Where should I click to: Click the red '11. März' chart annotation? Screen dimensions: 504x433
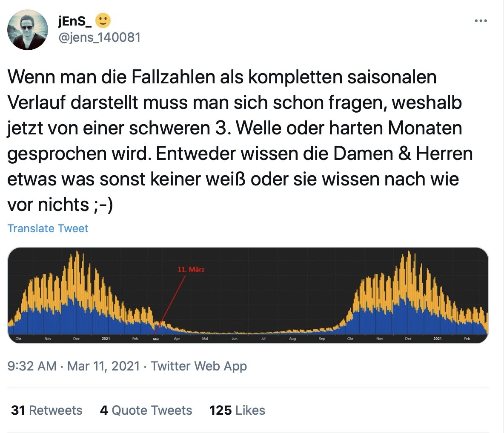(191, 269)
